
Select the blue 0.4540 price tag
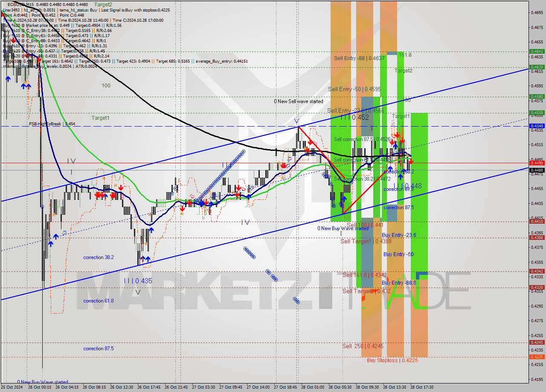[x=536, y=126]
